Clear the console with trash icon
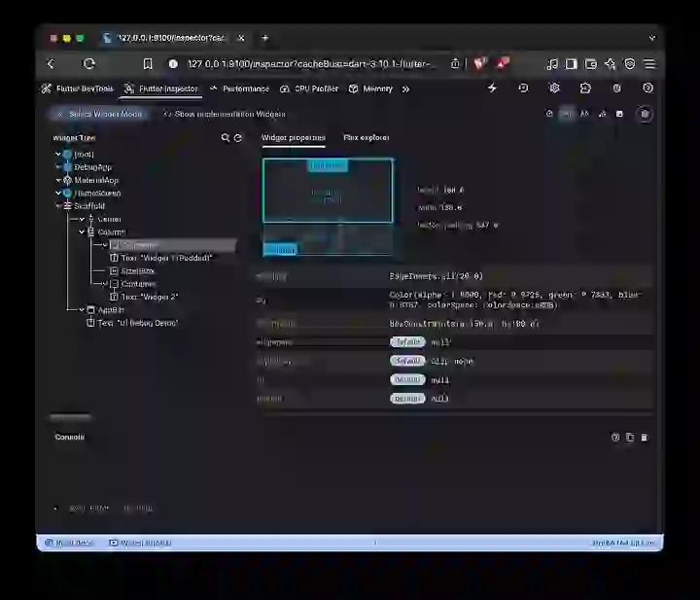 [x=644, y=438]
